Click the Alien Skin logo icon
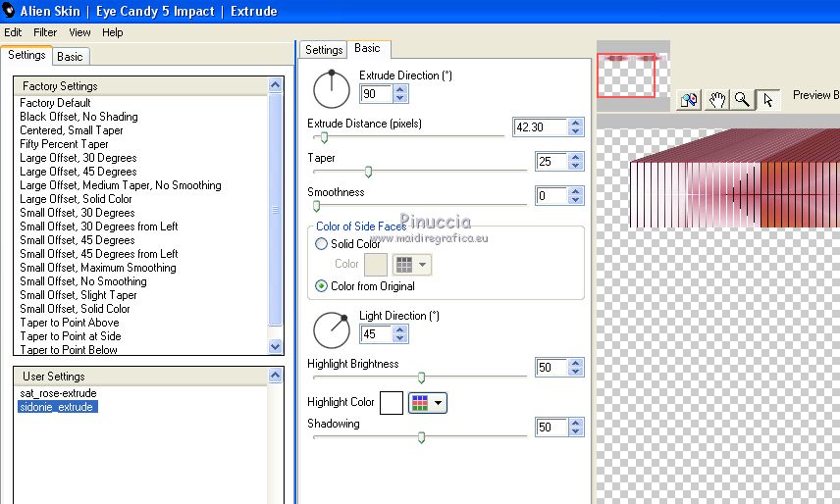 (x=8, y=10)
